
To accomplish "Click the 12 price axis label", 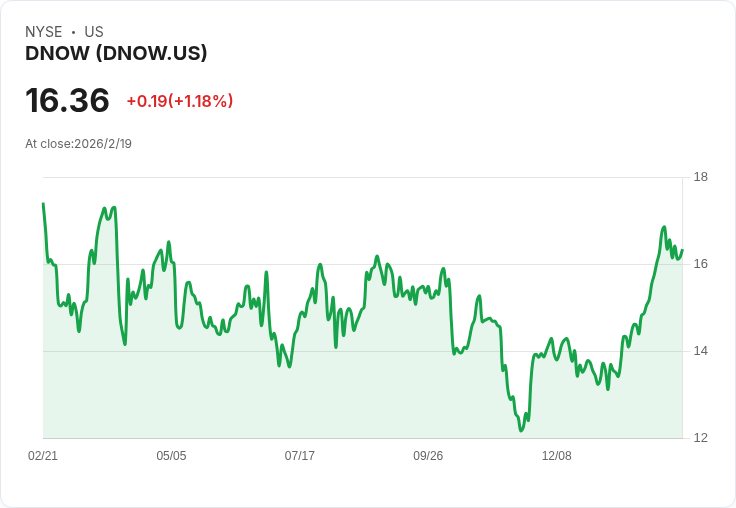I will pos(701,438).
